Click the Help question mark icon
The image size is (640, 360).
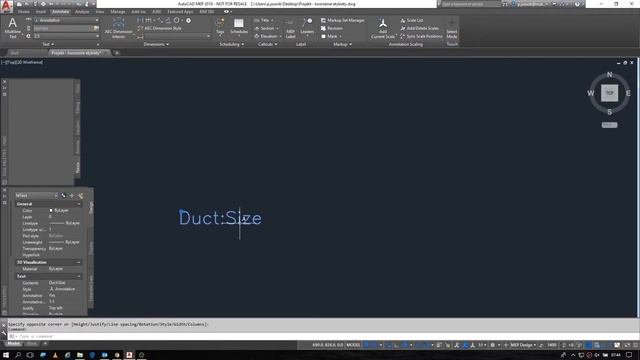tap(577, 4)
